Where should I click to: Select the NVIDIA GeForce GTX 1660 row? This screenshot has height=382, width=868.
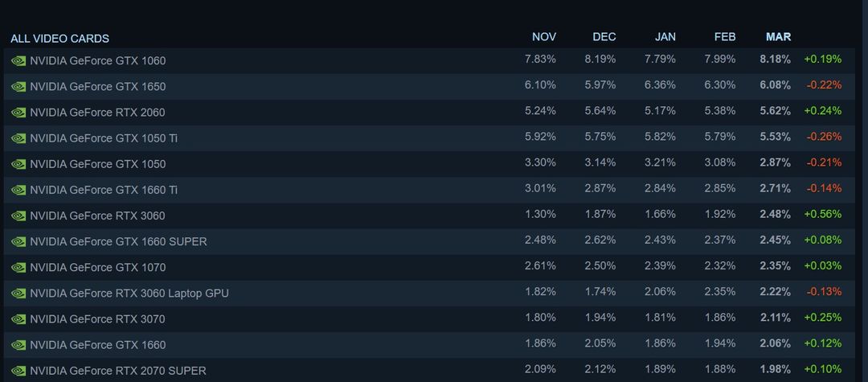click(x=429, y=345)
